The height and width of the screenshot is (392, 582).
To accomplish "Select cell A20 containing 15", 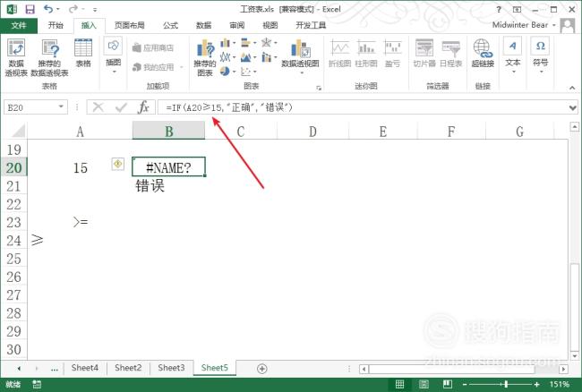I will tap(80, 167).
